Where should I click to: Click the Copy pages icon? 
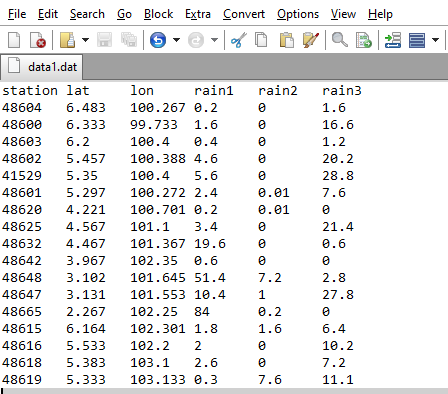click(x=261, y=40)
